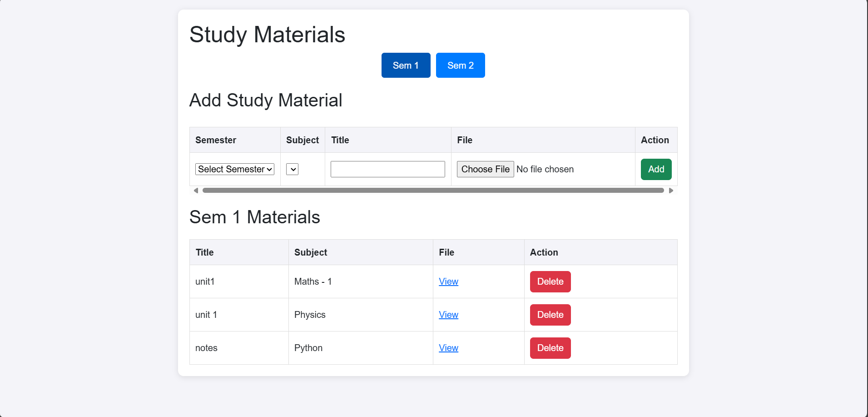The width and height of the screenshot is (868, 417).
Task: Switch to the Sem 1 tab
Action: [x=406, y=65]
